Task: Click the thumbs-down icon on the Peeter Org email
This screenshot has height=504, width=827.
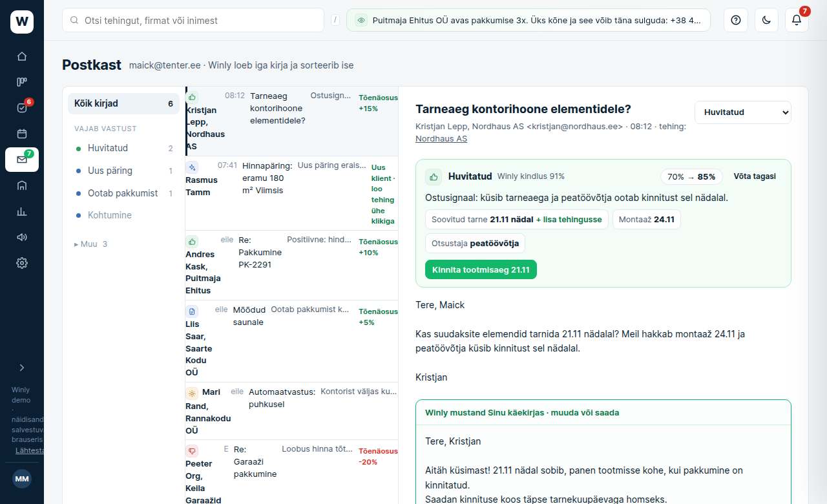Action: [x=192, y=450]
